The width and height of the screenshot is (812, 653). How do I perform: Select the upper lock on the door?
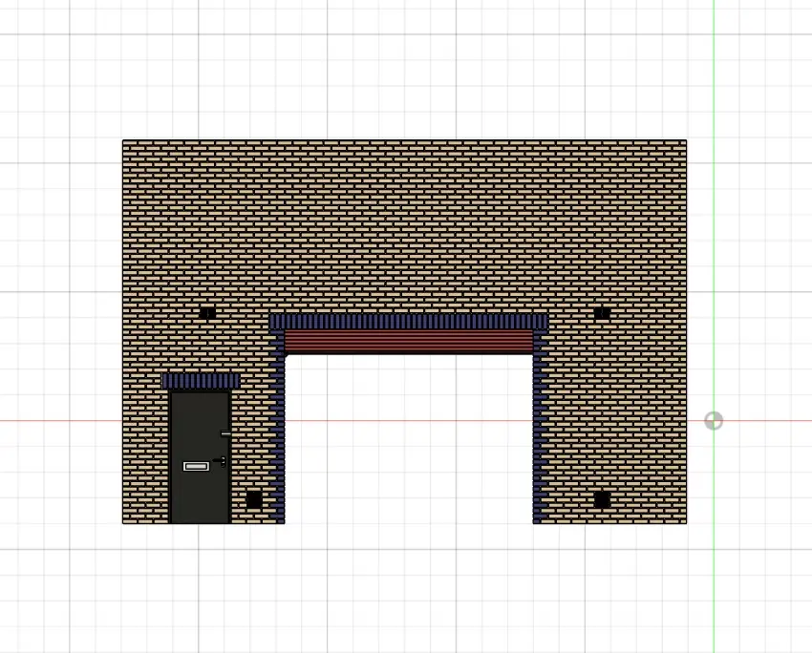[x=225, y=433]
